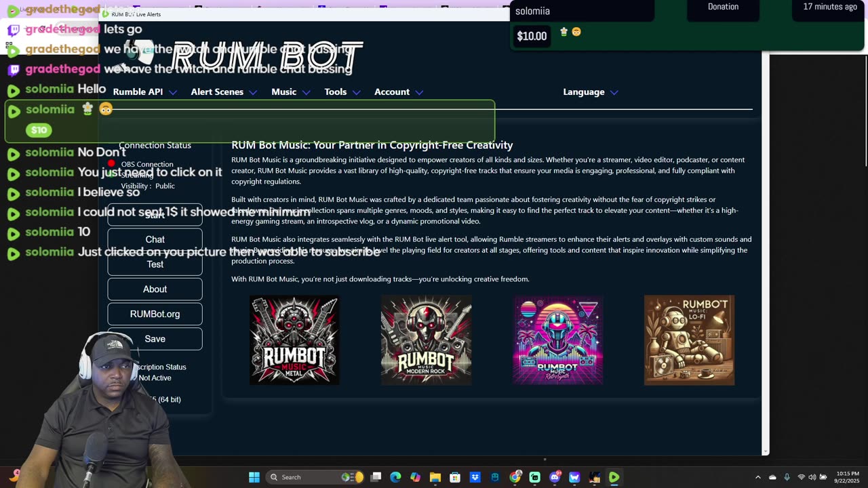This screenshot has width=868, height=488.
Task: Open the Tools menu
Action: 342,92
